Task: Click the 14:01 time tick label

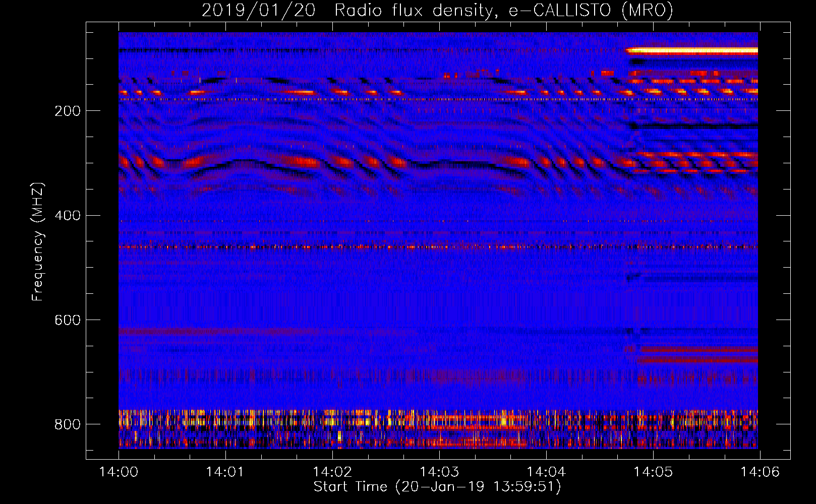Action: [x=225, y=472]
